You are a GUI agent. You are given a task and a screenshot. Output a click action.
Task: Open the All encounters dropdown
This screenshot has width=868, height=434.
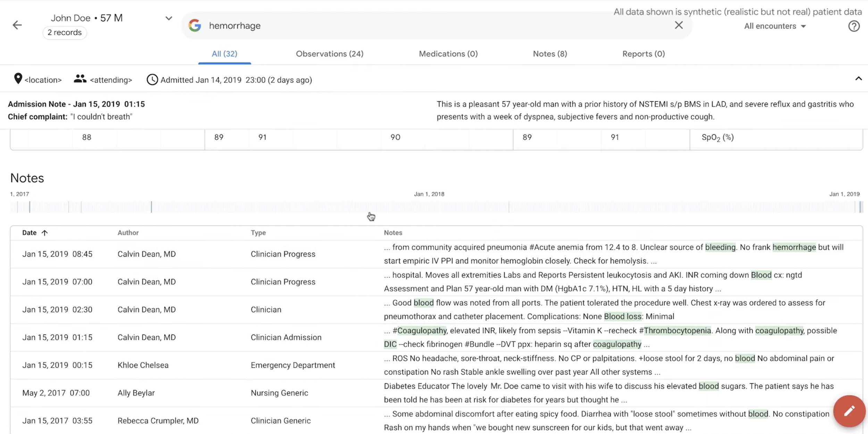tap(775, 26)
